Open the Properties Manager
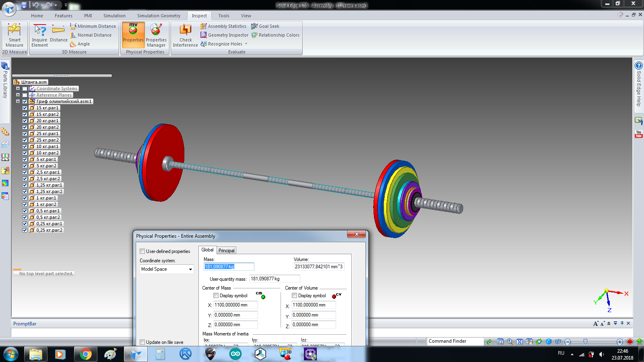The image size is (644, 362). pos(156,35)
